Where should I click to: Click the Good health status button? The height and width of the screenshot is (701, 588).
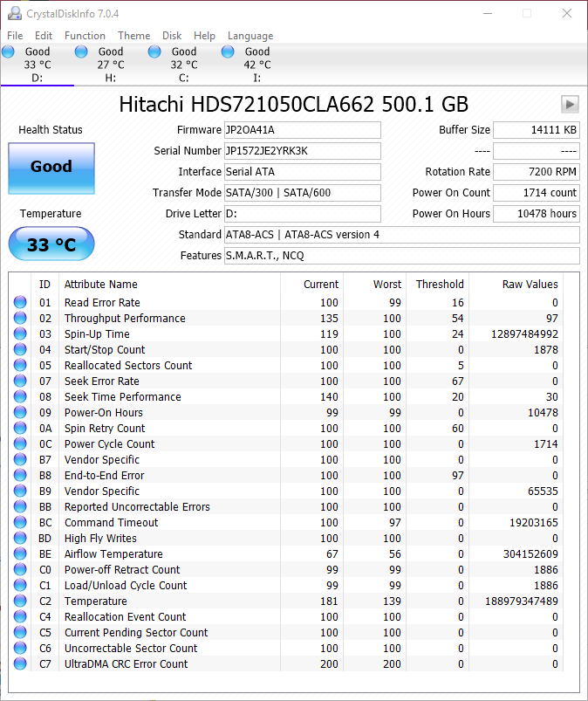51,168
